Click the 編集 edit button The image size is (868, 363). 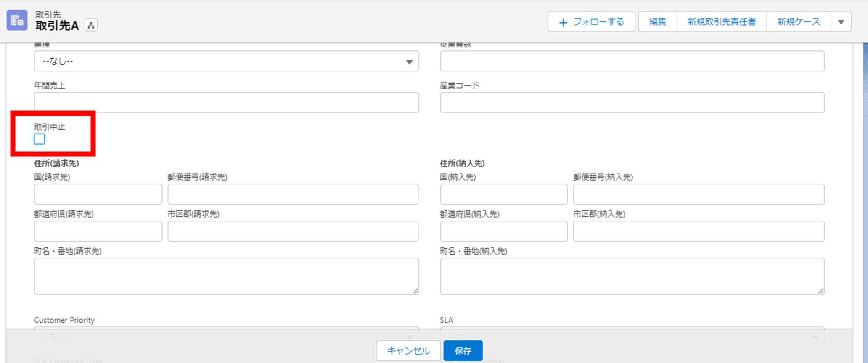[657, 22]
